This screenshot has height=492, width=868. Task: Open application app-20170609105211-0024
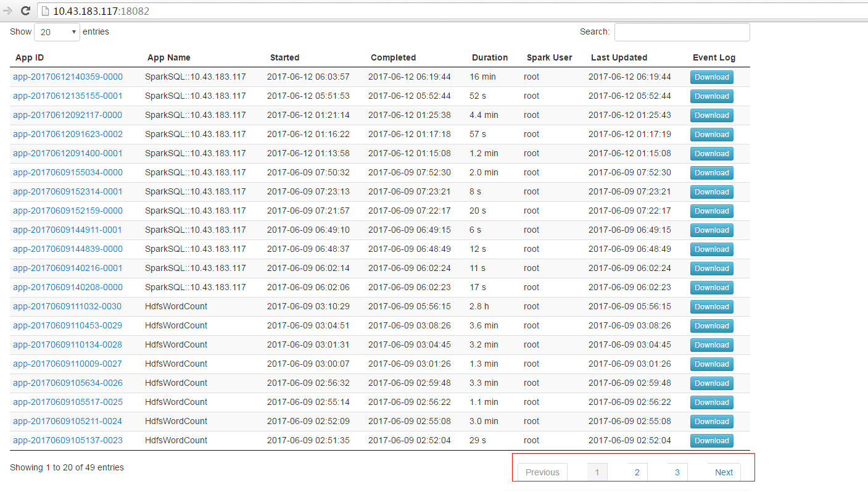(68, 421)
